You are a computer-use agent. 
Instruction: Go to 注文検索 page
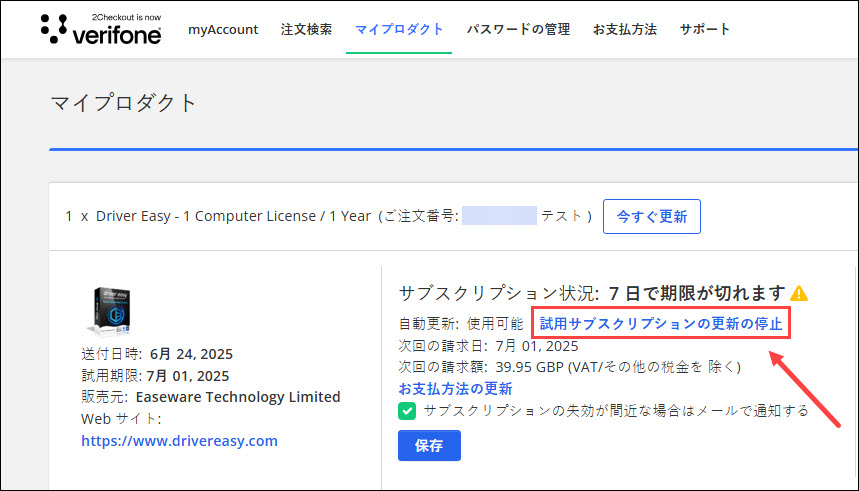click(306, 29)
